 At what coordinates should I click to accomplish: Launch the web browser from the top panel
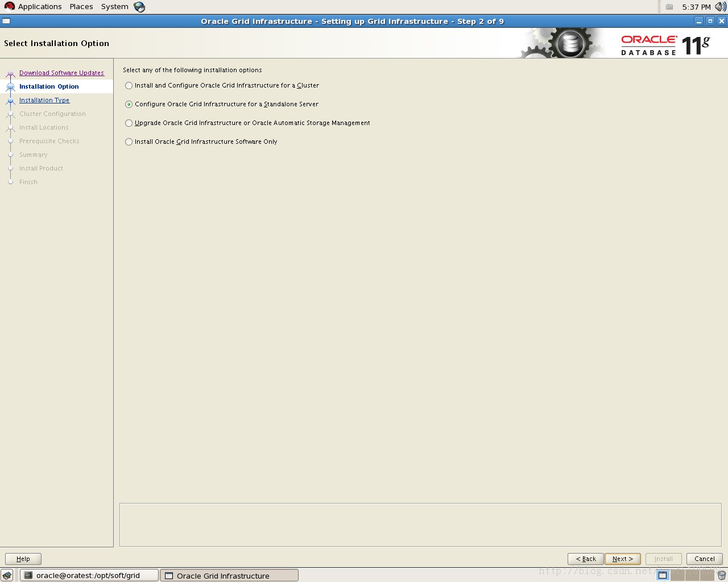click(139, 7)
